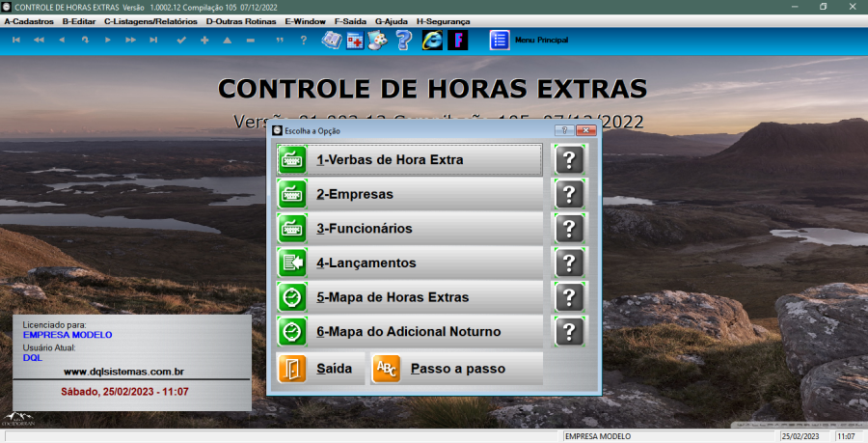Open the C-Listagens/Relatórios menu

point(150,20)
